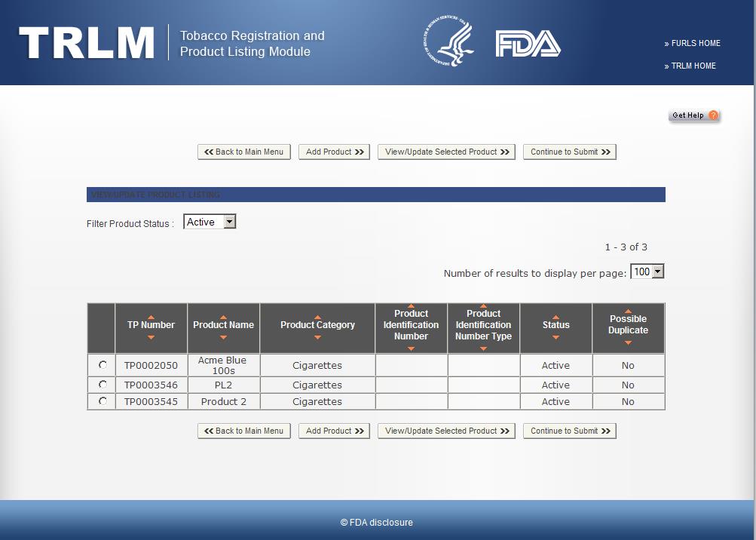The height and width of the screenshot is (540, 756).
Task: Click the TRLM logo
Action: [x=87, y=43]
